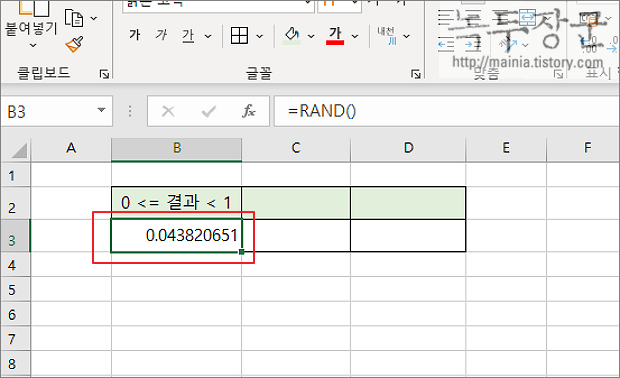
Task: Click bordered empty cell C3
Action: pyautogui.click(x=296, y=235)
